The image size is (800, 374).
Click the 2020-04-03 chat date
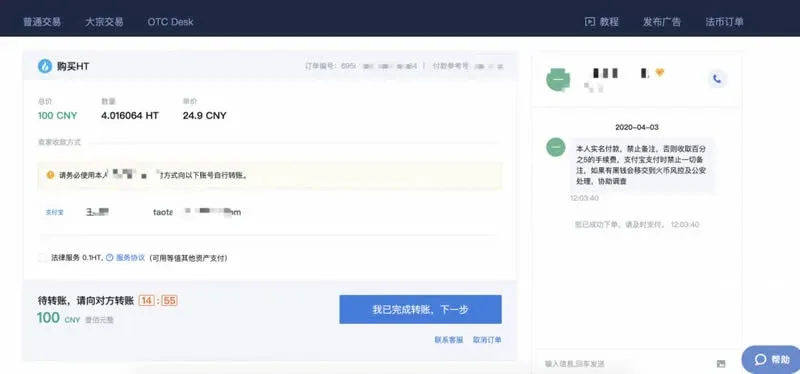(x=636, y=127)
